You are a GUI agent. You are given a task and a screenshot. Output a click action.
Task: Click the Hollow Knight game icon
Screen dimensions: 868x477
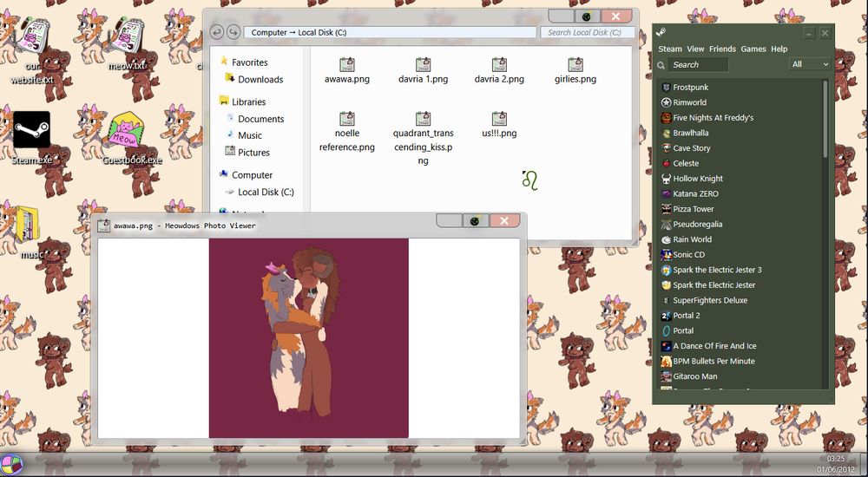[x=666, y=179]
